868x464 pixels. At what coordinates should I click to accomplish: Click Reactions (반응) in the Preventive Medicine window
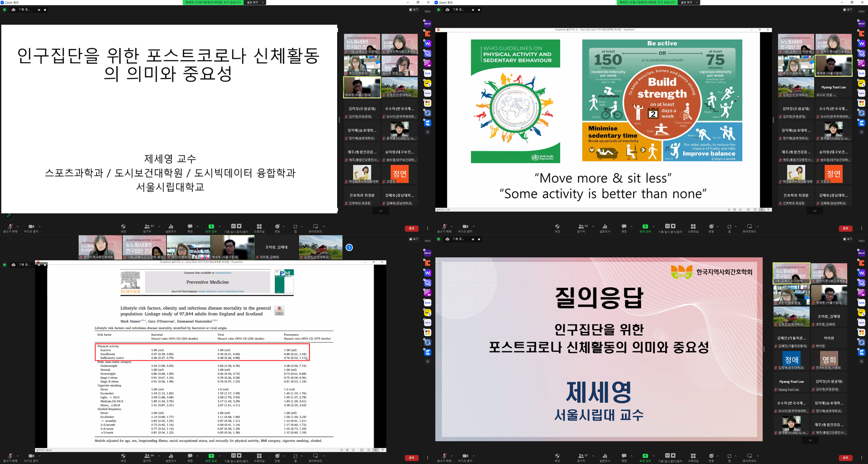point(277,457)
